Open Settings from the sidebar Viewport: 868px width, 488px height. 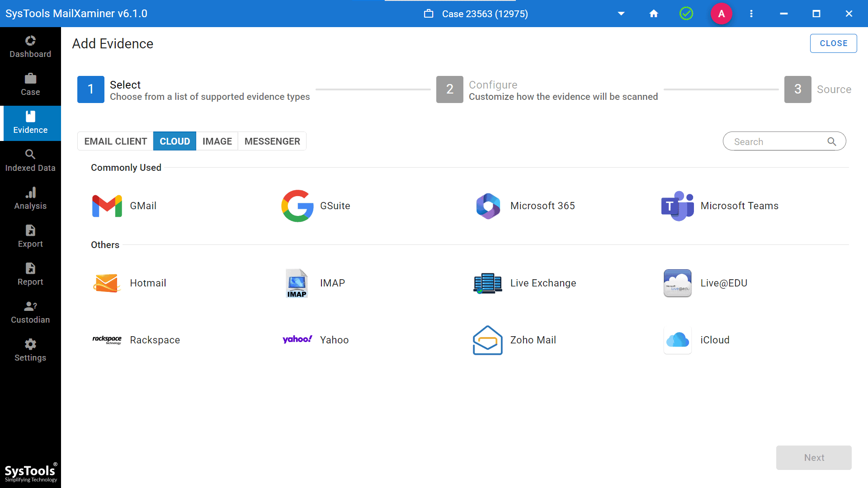(30, 351)
